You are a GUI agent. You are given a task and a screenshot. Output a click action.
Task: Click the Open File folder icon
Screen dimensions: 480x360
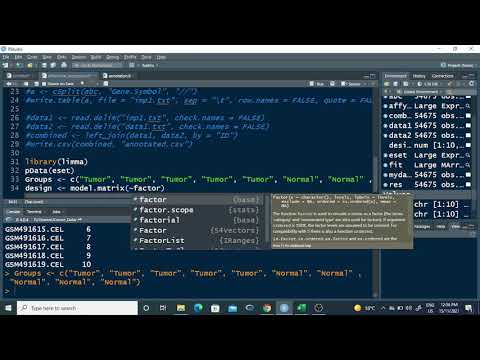(x=30, y=65)
